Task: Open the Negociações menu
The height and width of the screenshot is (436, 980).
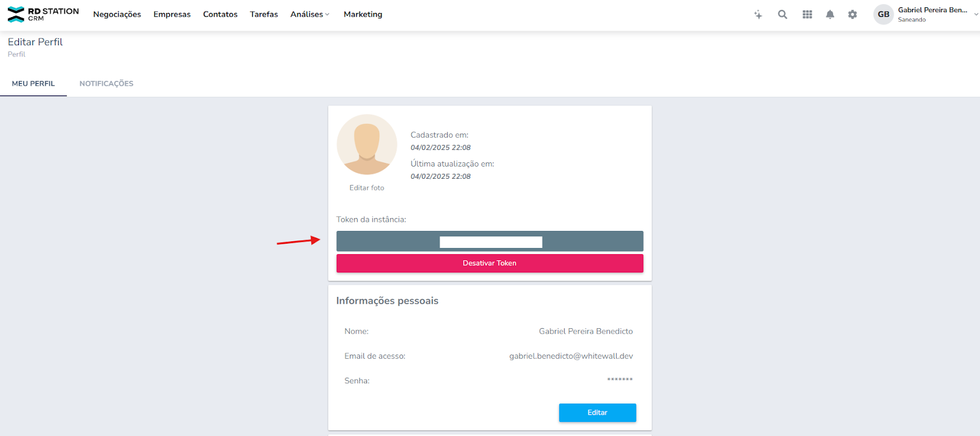Action: coord(117,15)
